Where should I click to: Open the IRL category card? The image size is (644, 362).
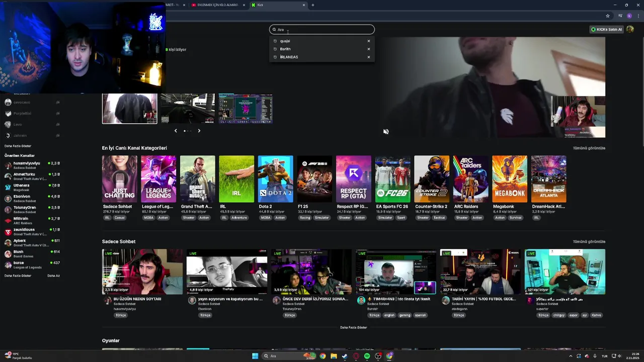(236, 179)
